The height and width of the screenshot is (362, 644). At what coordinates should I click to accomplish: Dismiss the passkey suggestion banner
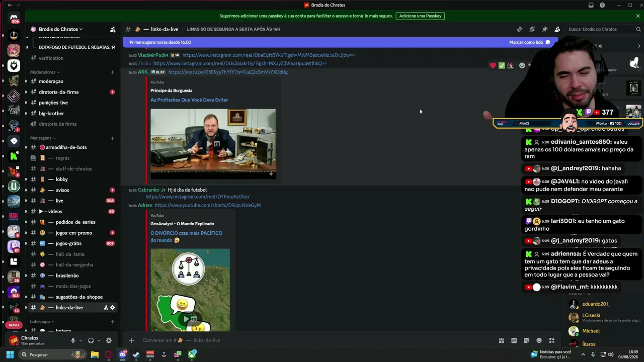(638, 16)
